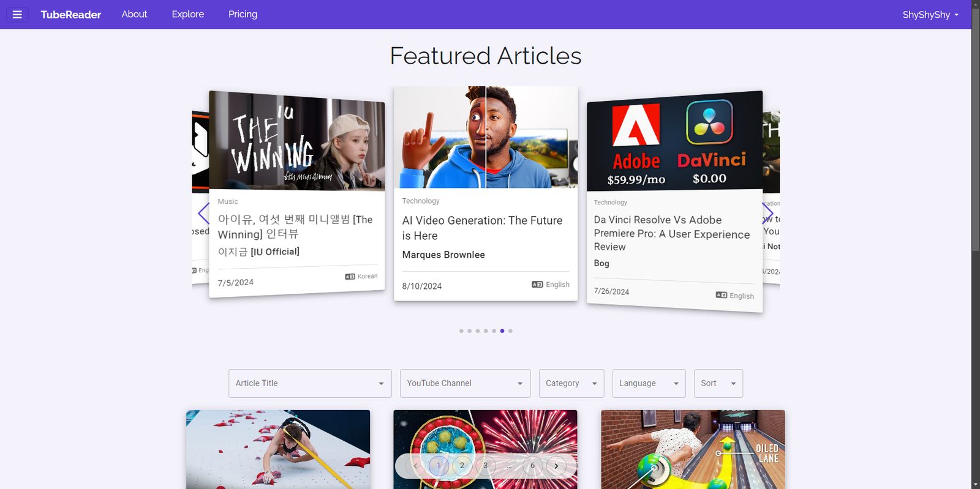Image resolution: width=980 pixels, height=489 pixels.
Task: Click the 8/10/2024 date text
Action: tap(422, 286)
